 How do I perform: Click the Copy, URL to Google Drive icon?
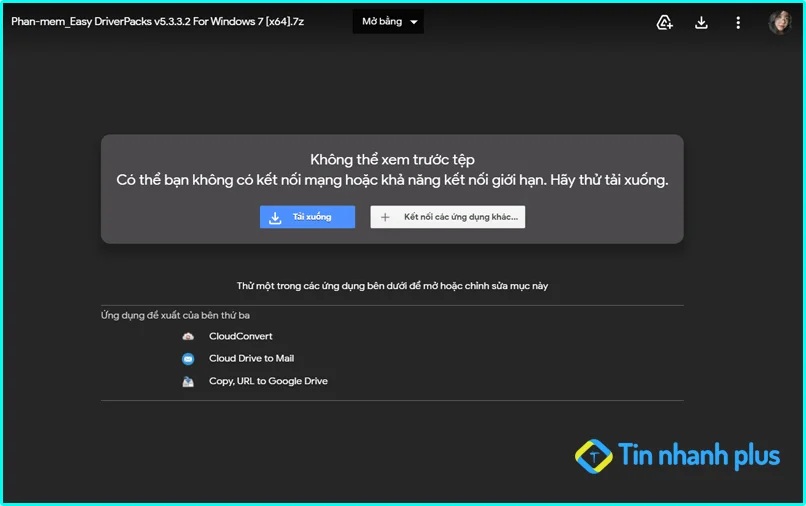point(188,382)
